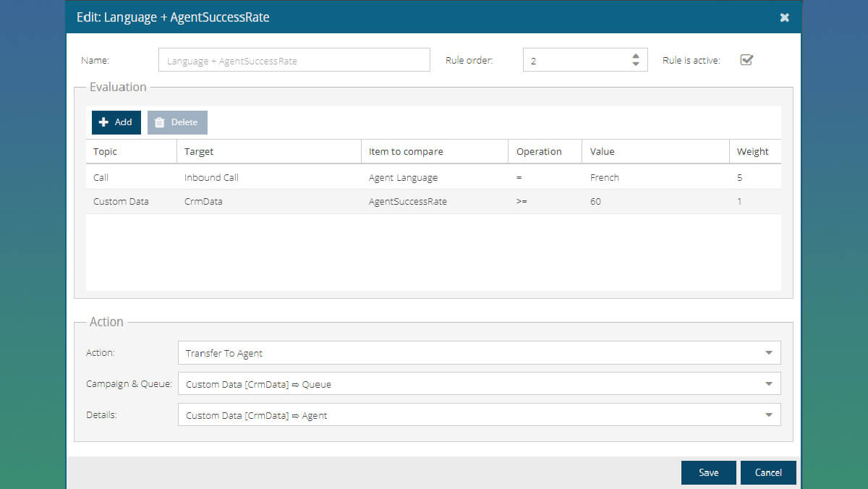The height and width of the screenshot is (489, 868).
Task: Open the Campaign & Queue selector
Action: (x=477, y=383)
